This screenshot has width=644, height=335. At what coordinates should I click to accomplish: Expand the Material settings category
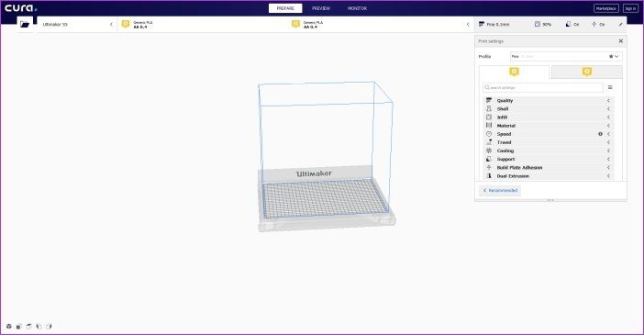click(550, 126)
